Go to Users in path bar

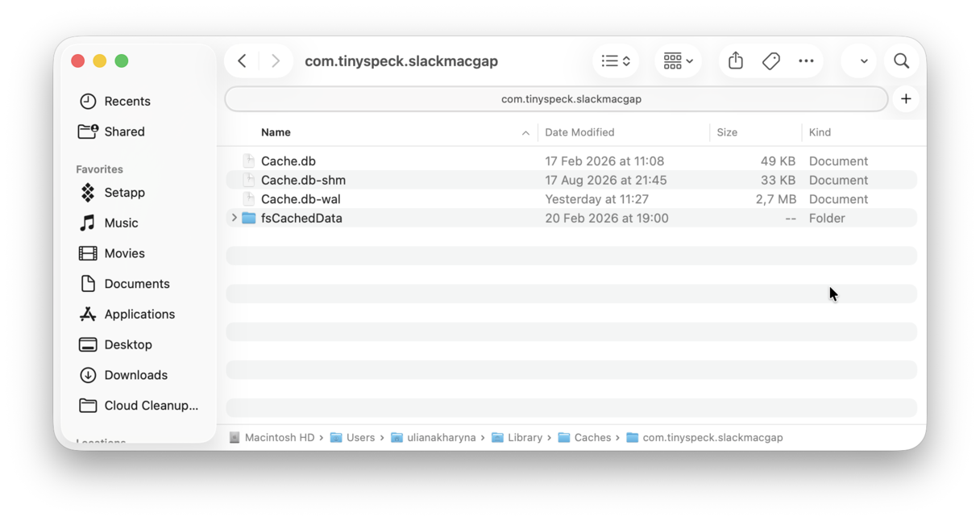tap(352, 438)
